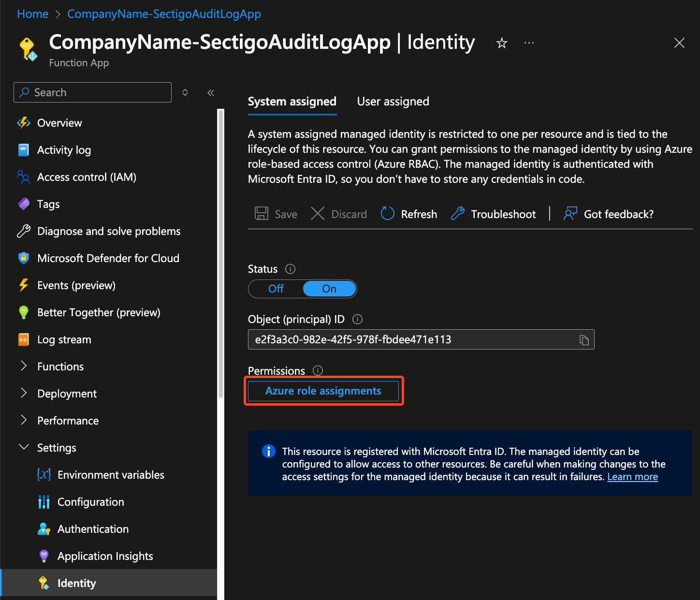Click the Overview lightning icon

click(x=24, y=123)
